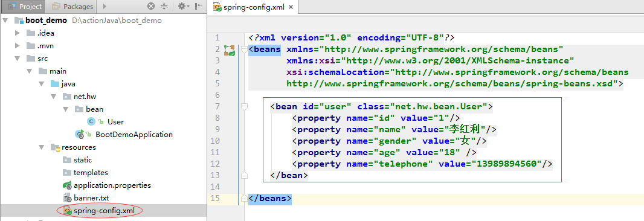Hide the Project tool window
Viewport: 644px width, 221px height.
pyautogui.click(x=199, y=7)
